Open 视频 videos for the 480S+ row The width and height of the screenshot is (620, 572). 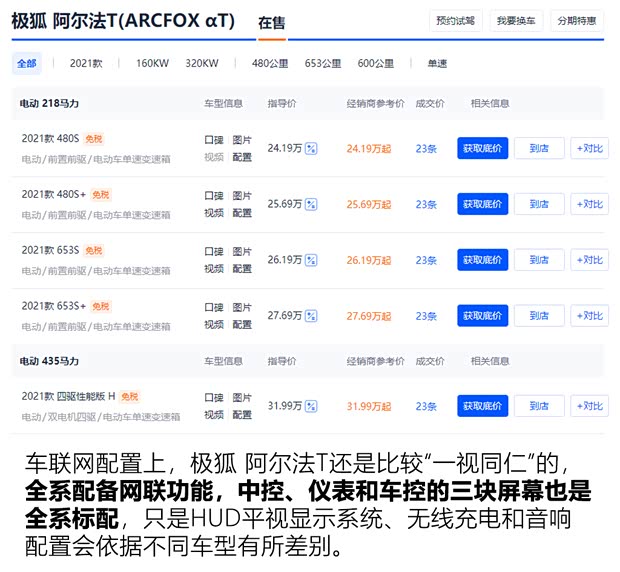[x=214, y=213]
